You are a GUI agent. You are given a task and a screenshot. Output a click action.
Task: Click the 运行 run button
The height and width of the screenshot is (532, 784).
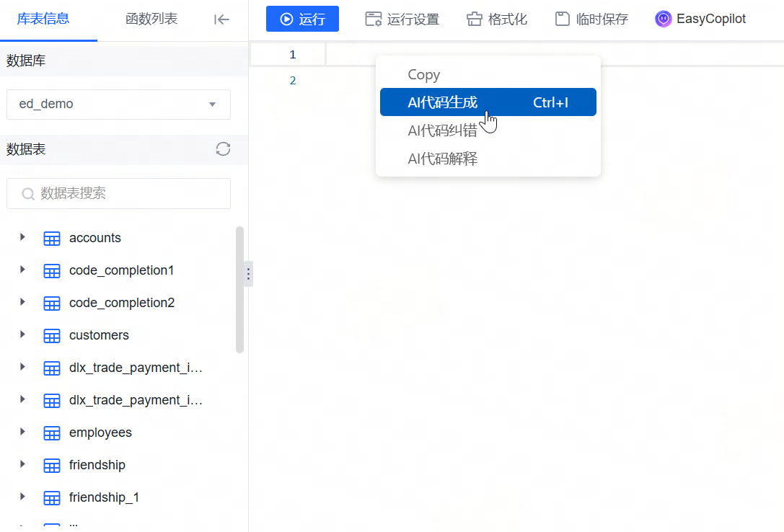(x=302, y=19)
